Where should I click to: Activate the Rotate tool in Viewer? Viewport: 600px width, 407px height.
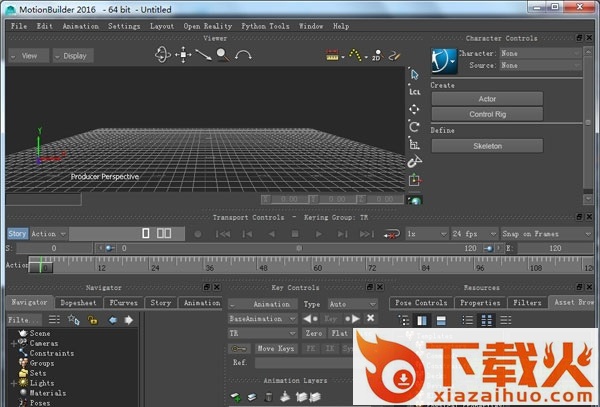[x=414, y=127]
